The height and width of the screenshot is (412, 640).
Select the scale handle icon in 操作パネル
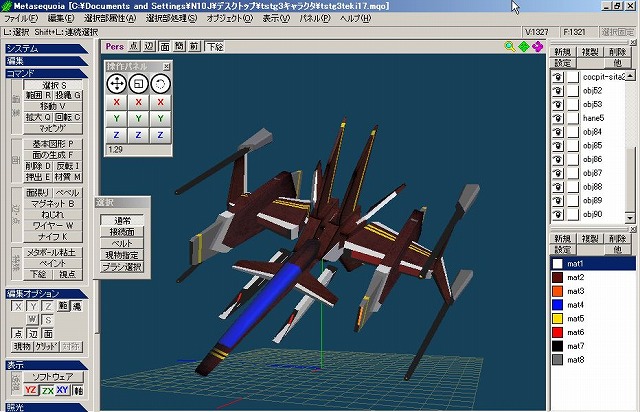(138, 84)
